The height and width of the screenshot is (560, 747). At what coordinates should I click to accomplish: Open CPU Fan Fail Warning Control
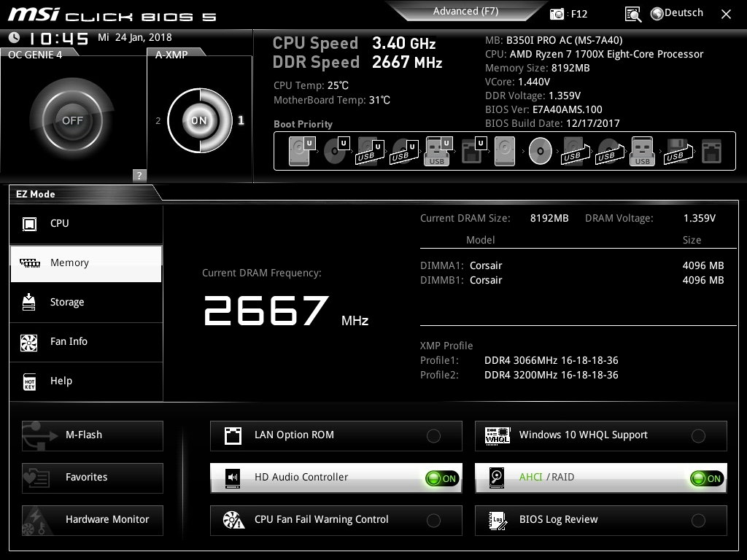[336, 520]
